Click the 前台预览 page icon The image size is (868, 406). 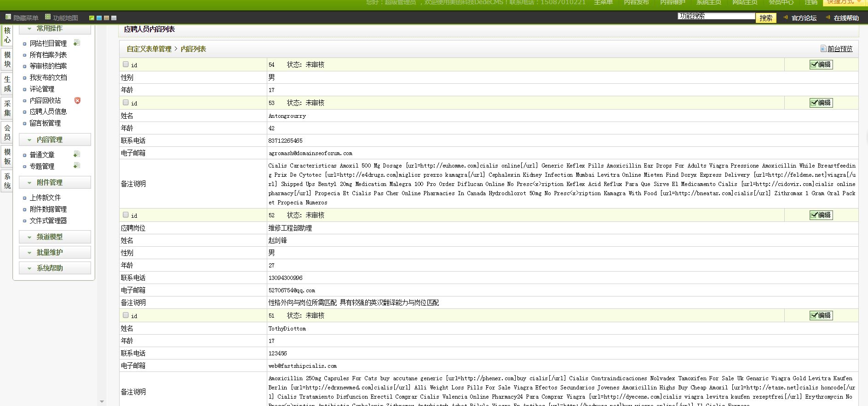(x=823, y=48)
